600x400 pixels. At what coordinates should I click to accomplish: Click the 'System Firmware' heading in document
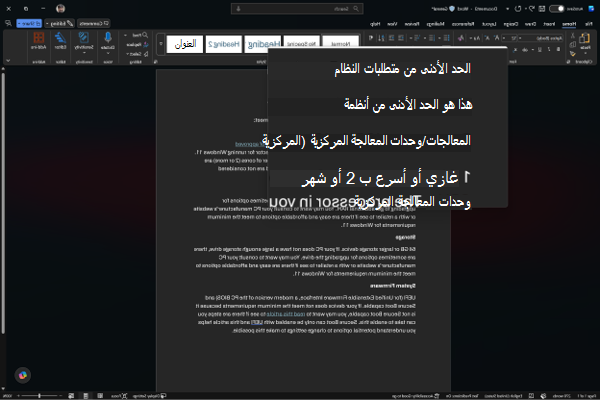[x=393, y=286]
